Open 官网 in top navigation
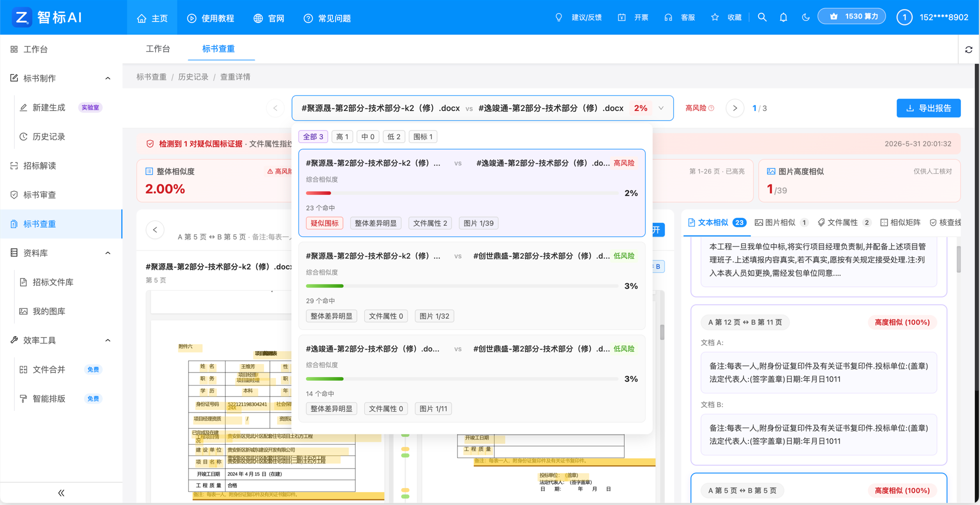Viewport: 980px width, 505px height. coord(269,18)
